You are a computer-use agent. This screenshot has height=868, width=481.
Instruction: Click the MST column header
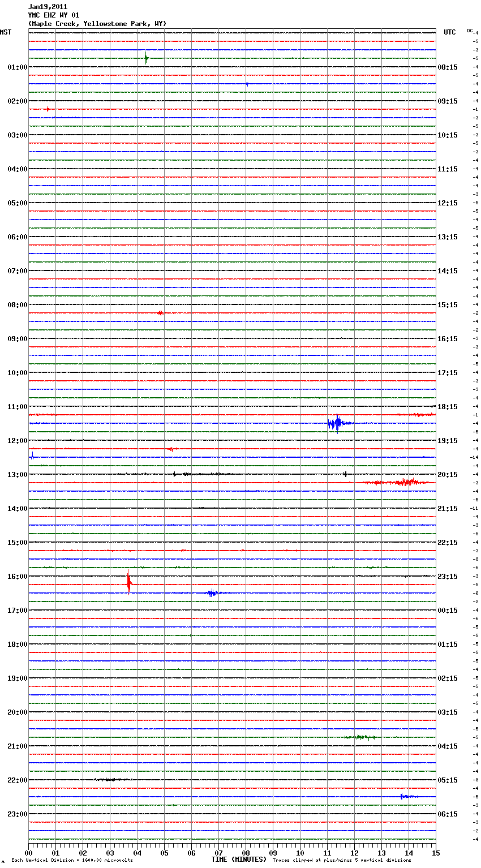pyautogui.click(x=6, y=32)
